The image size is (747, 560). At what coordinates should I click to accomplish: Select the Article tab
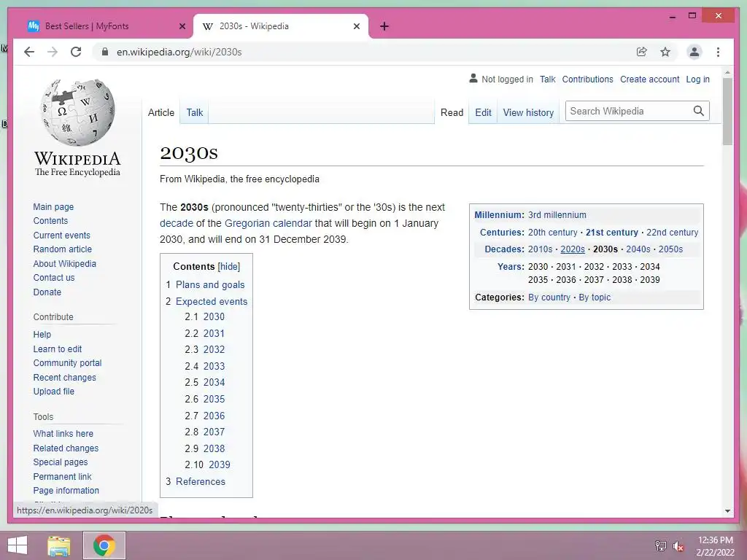161,112
